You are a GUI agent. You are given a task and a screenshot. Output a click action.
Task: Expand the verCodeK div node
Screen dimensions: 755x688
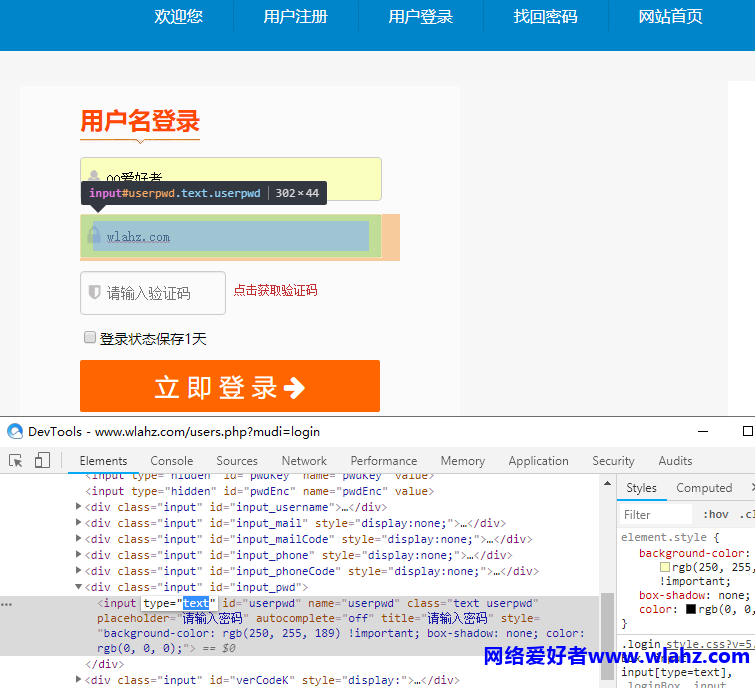78,679
